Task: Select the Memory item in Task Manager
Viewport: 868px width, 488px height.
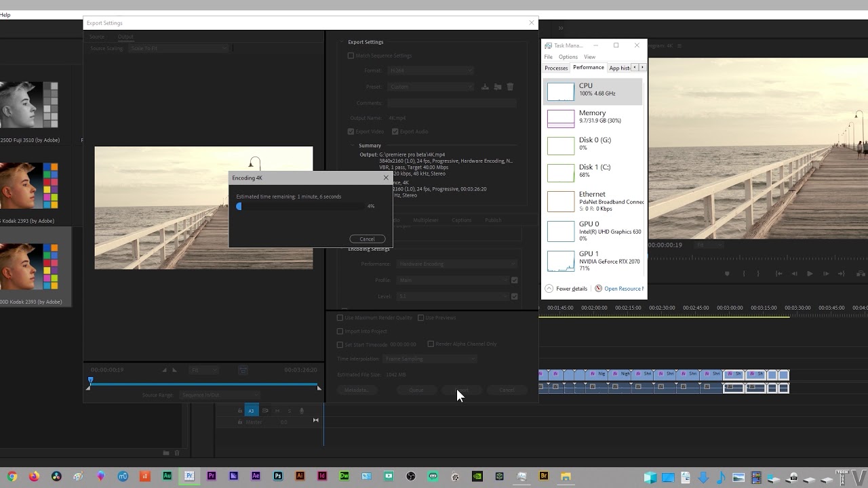Action: (x=594, y=118)
